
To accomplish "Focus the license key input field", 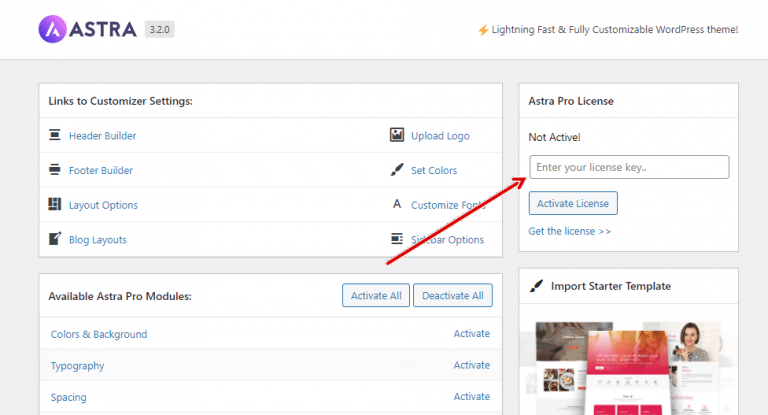I will pos(628,167).
